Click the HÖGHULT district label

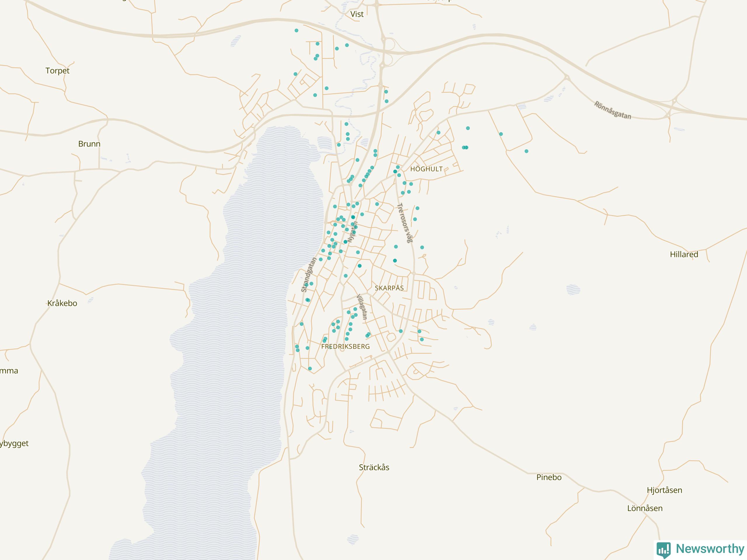pos(426,169)
